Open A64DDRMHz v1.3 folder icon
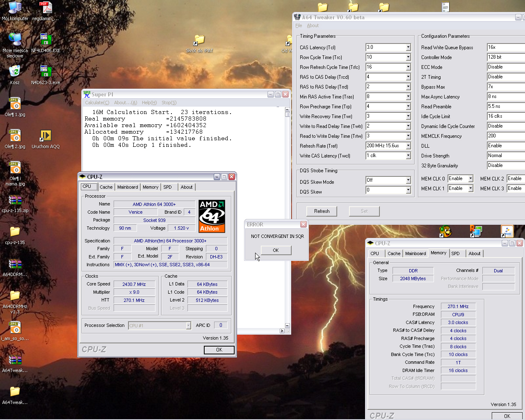 (x=15, y=295)
